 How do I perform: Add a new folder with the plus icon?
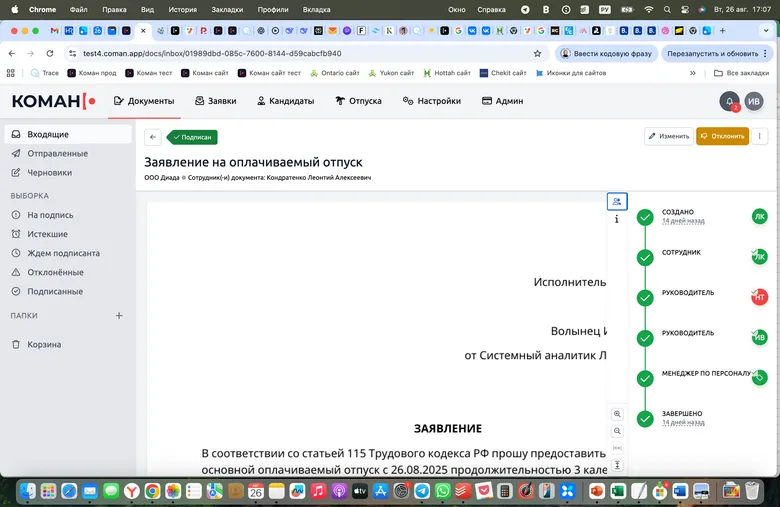click(119, 315)
